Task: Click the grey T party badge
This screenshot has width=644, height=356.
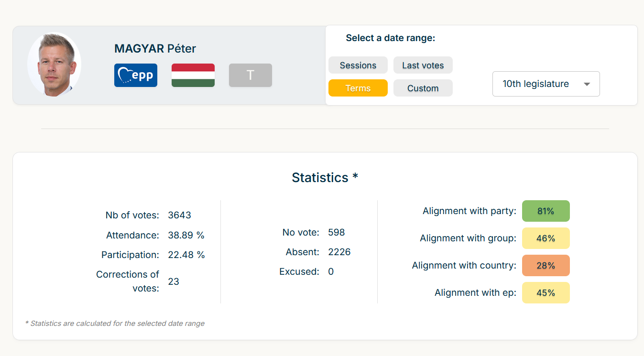Action: click(251, 76)
